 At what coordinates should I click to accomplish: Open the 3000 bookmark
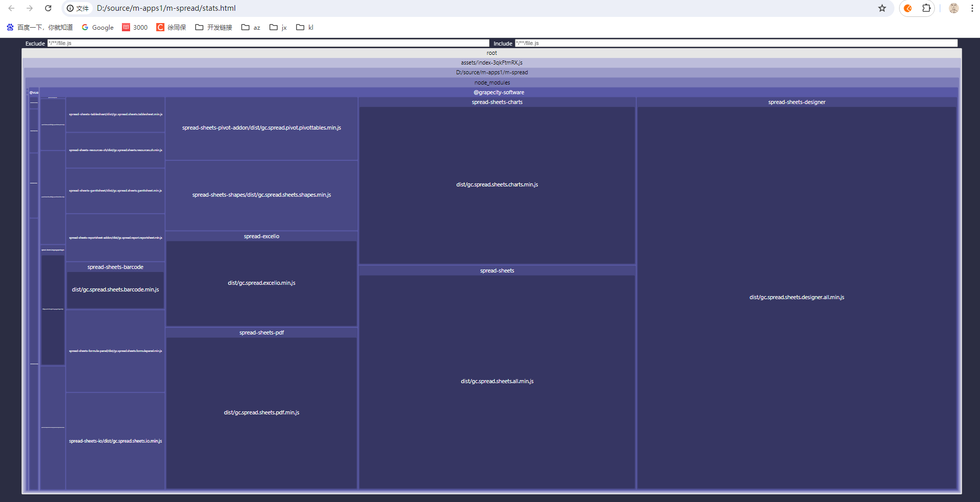[135, 27]
